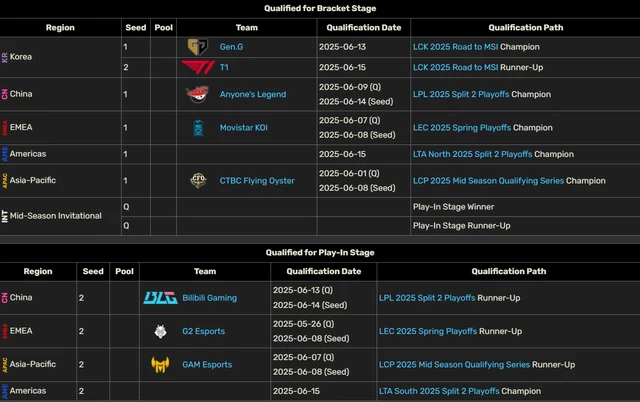Click the G2 Esports samurai logo

coord(160,331)
